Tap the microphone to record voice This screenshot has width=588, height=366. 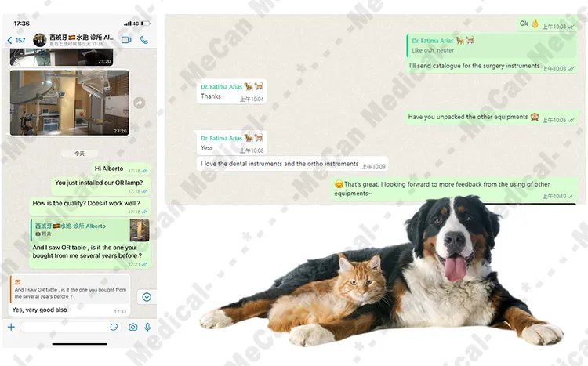pyautogui.click(x=147, y=327)
